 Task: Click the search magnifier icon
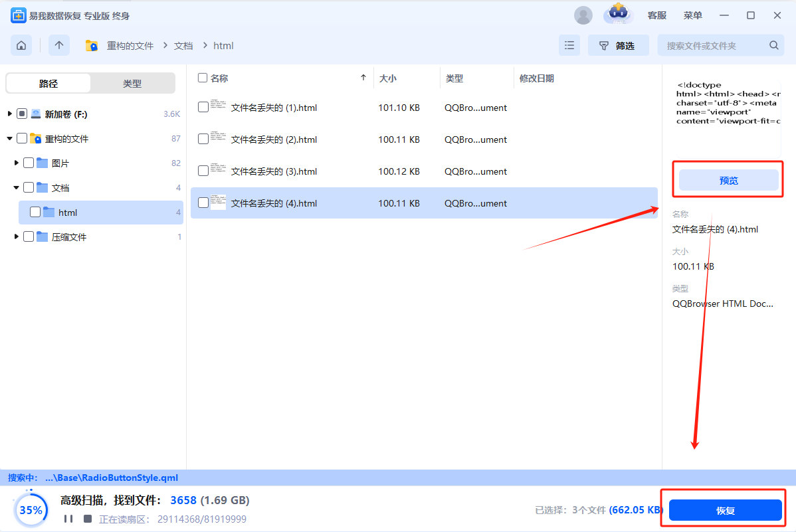[773, 45]
